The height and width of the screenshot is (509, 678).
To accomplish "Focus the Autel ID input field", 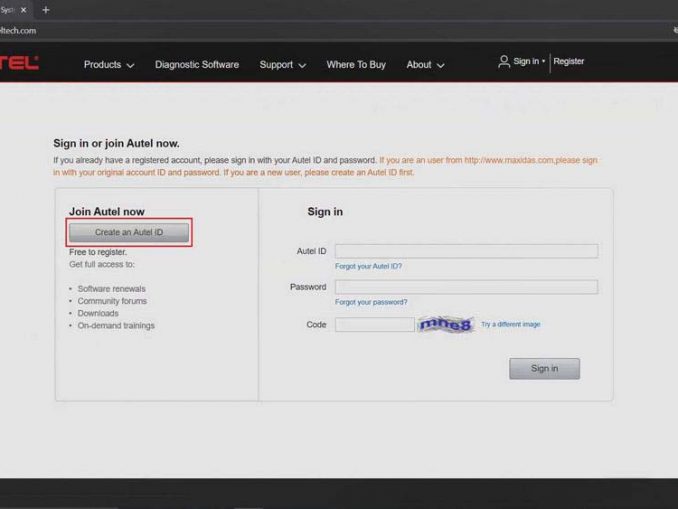I will (x=467, y=251).
